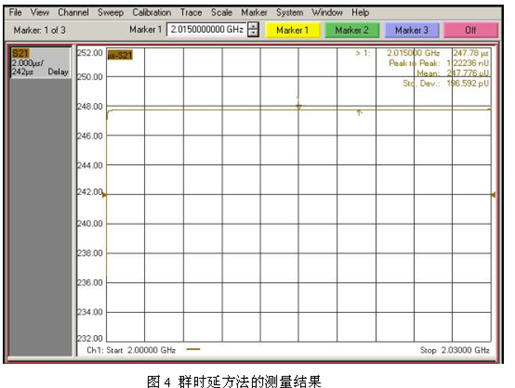Turn markers off with Off button

coord(471,30)
